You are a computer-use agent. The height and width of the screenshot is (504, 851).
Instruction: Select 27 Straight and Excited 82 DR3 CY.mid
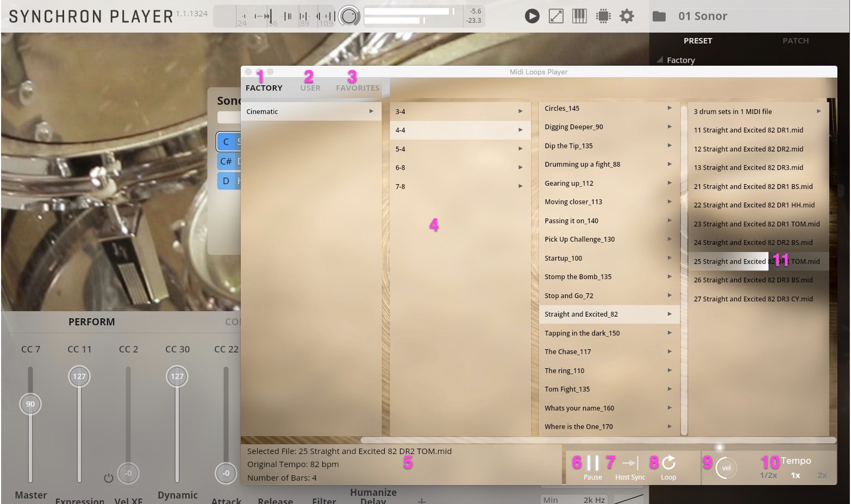coord(758,299)
